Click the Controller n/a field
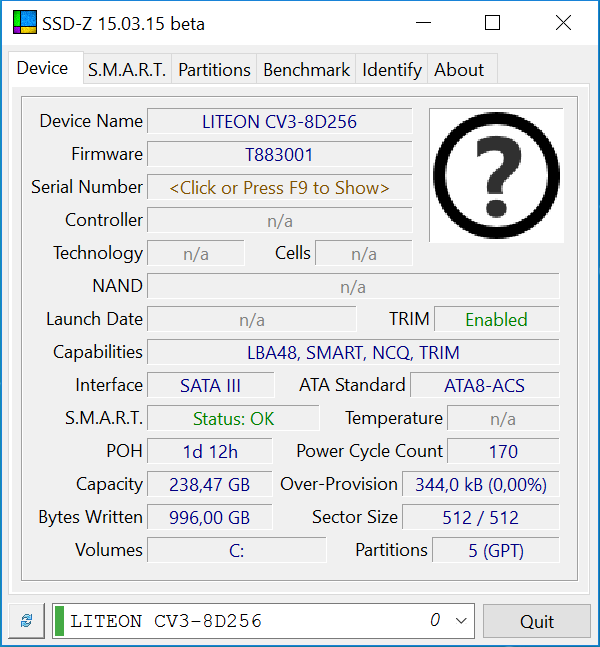600x647 pixels. point(280,220)
